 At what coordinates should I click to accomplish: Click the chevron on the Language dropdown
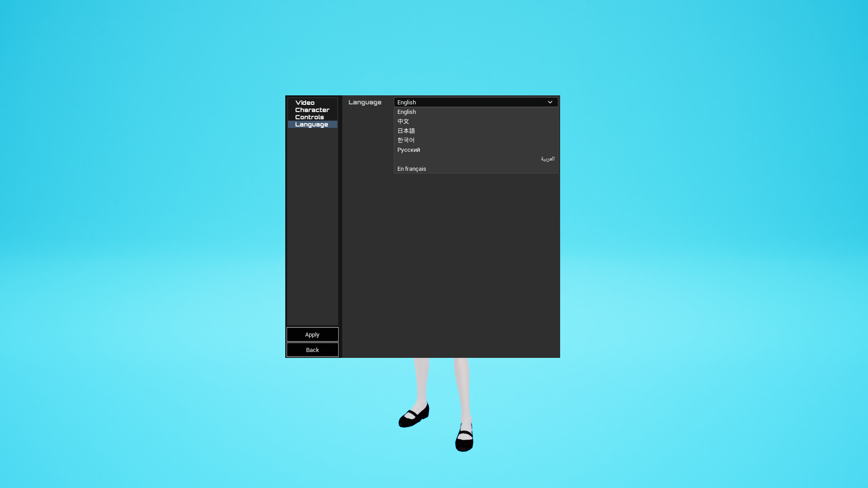[x=550, y=102]
